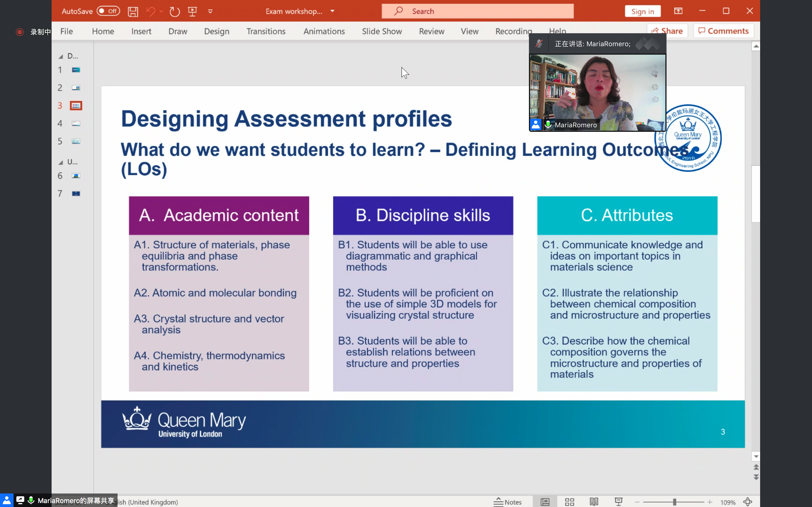
Task: Toggle the Notes pane
Action: [x=508, y=502]
